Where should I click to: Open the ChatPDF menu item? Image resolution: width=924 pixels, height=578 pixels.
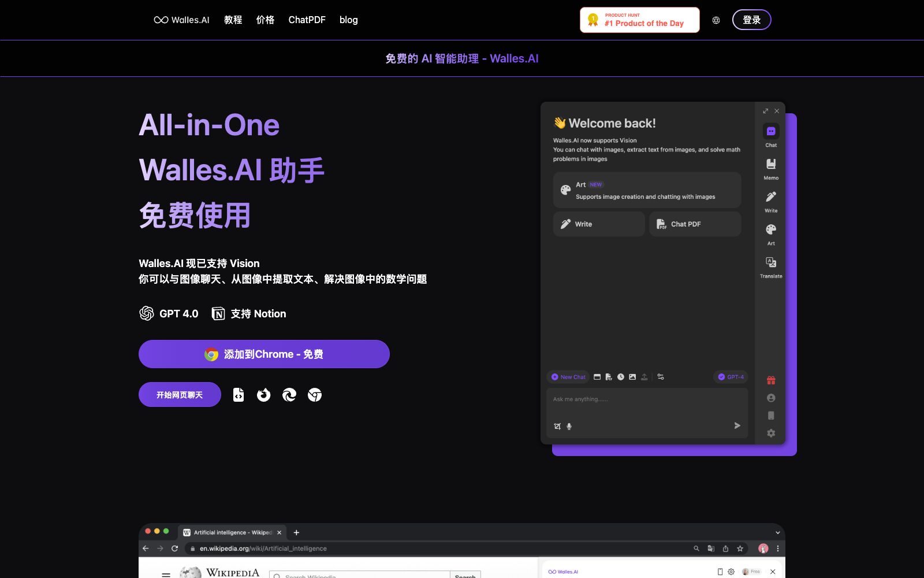(x=307, y=20)
